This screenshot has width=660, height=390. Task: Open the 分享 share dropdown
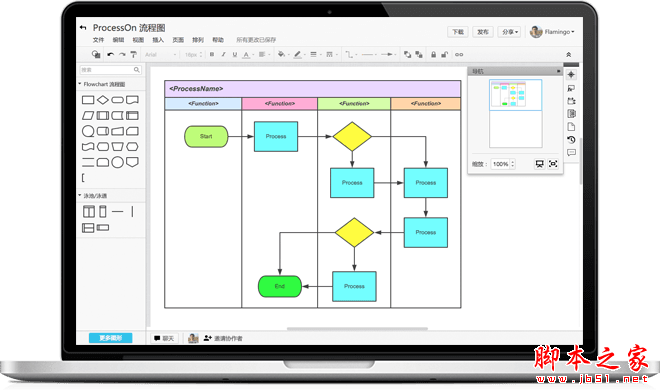tap(510, 32)
